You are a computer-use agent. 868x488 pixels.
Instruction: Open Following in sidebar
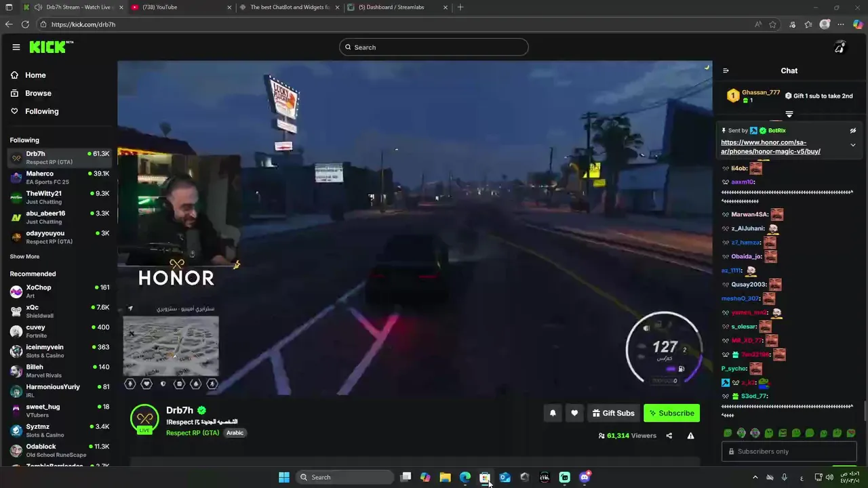click(x=35, y=111)
